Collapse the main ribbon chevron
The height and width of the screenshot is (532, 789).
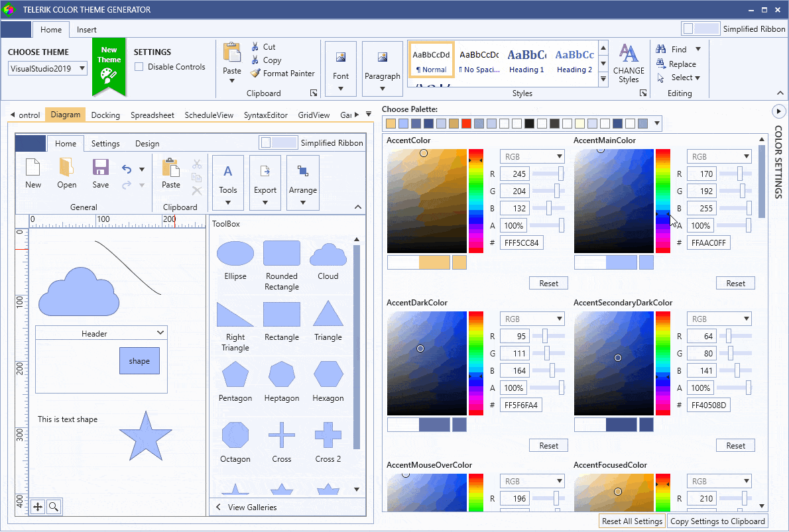point(780,93)
